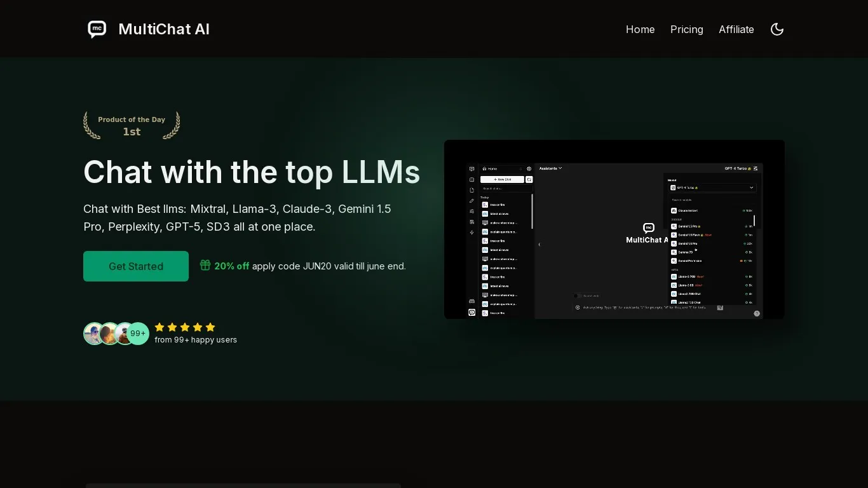
Task: Click chat icon atop preview sidebar
Action: pyautogui.click(x=471, y=169)
